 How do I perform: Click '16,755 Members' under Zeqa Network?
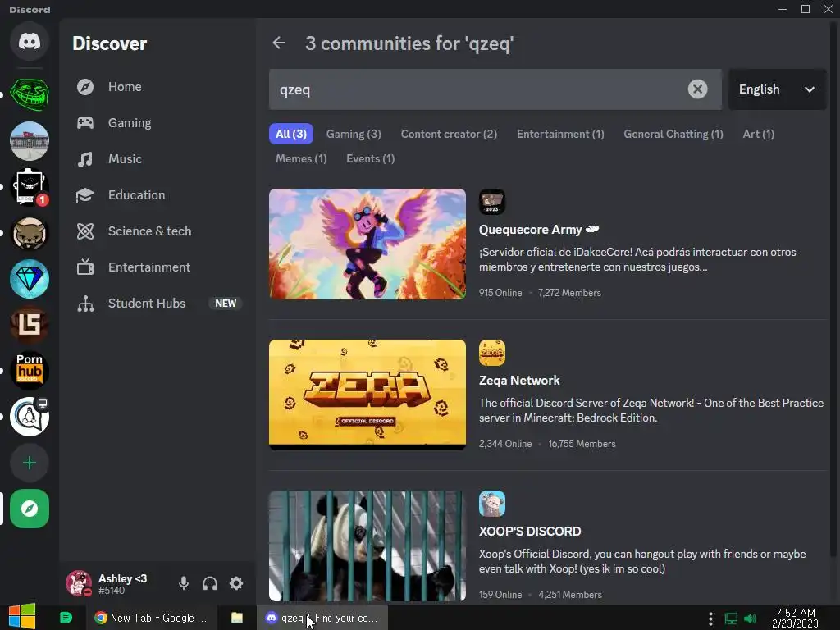coord(582,444)
